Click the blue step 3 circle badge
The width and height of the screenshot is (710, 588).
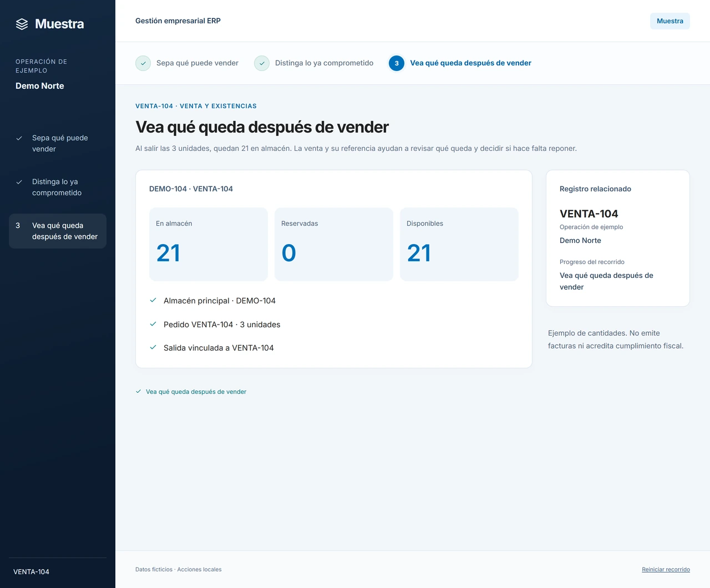click(397, 63)
